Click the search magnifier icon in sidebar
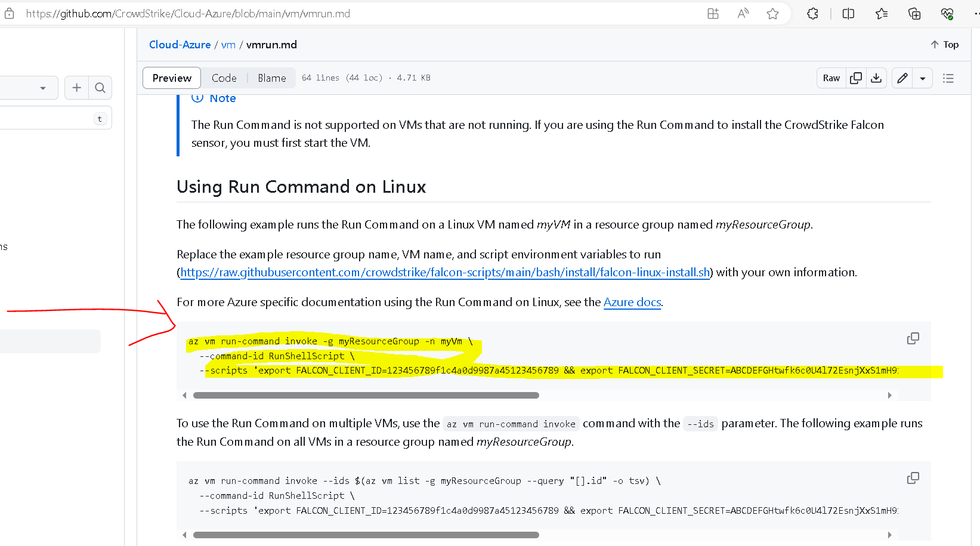This screenshot has width=980, height=546. 100,88
